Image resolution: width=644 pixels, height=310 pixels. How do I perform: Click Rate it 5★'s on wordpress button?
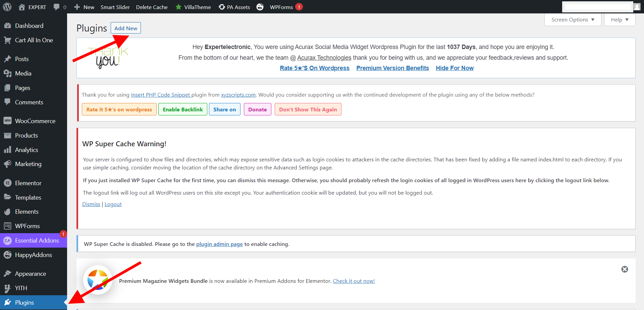click(x=119, y=109)
